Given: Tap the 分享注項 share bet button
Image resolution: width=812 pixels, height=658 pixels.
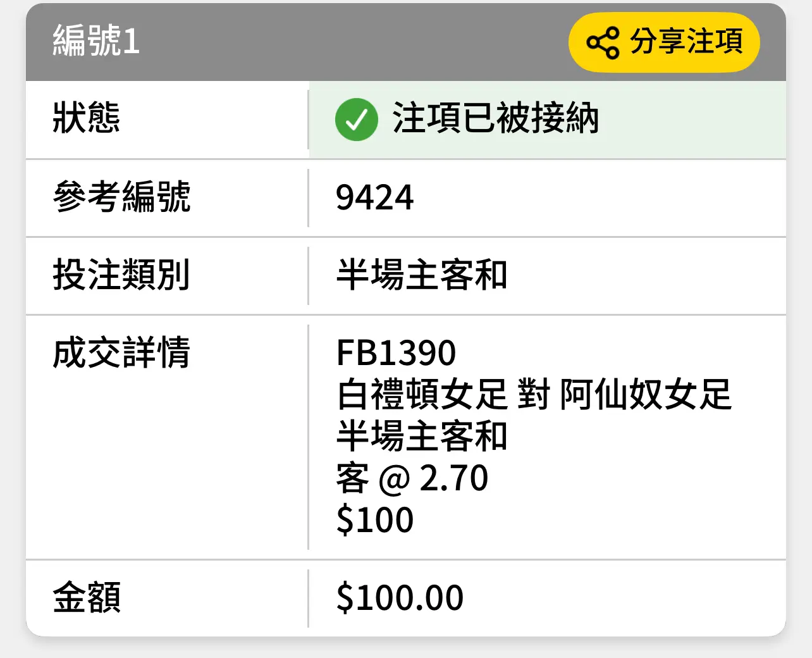Looking at the screenshot, I should tap(664, 42).
